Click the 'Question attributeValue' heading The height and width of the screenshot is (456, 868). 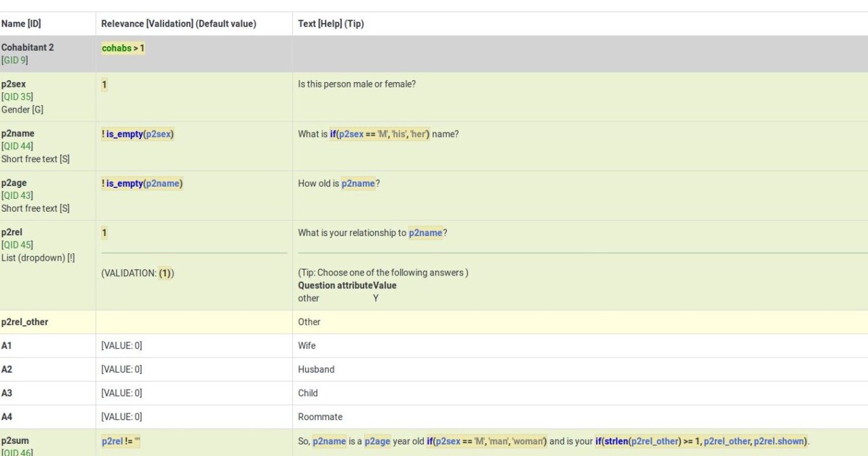347,286
